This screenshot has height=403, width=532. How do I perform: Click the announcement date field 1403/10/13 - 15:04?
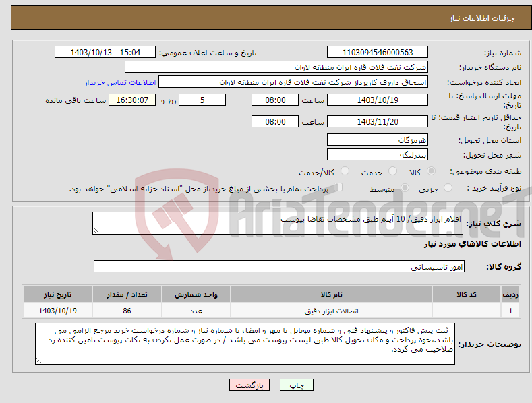click(105, 53)
